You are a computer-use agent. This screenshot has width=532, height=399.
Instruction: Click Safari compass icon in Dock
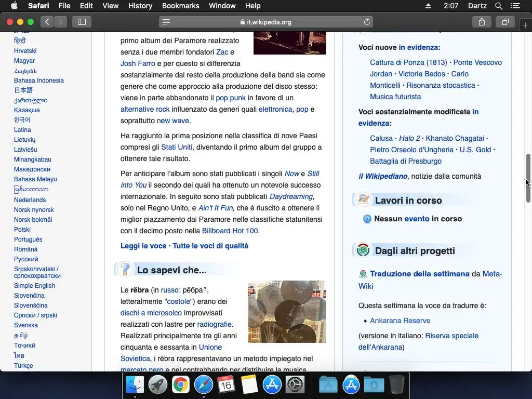point(203,385)
